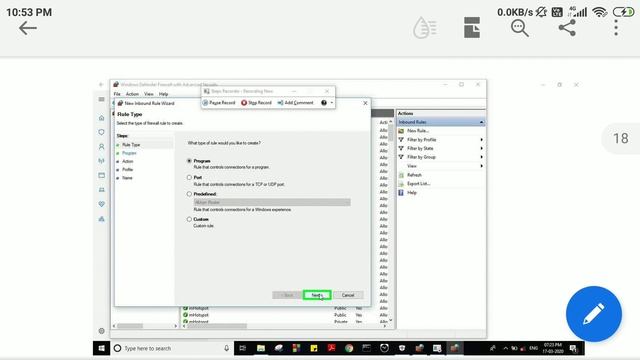Open File Explorer from taskbar
The width and height of the screenshot is (640, 360).
coord(260,348)
